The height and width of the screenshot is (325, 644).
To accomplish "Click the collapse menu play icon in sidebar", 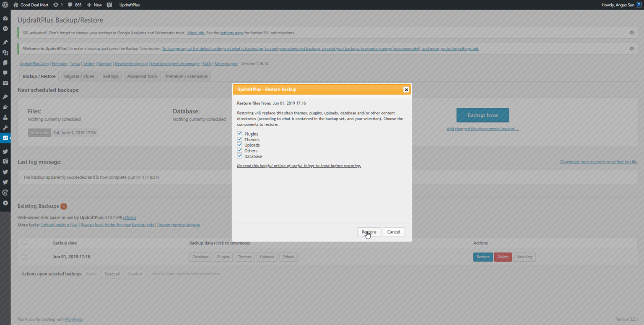I will [x=5, y=203].
